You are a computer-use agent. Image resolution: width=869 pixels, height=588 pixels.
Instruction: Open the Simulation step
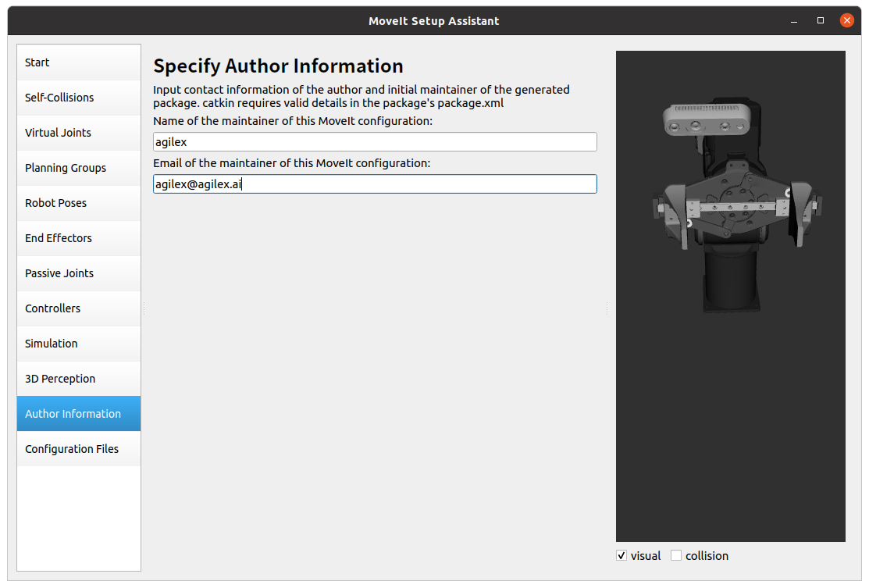pos(79,344)
